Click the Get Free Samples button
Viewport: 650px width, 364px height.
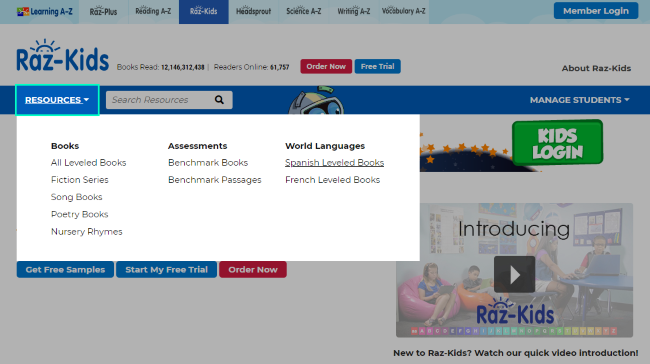tap(65, 269)
